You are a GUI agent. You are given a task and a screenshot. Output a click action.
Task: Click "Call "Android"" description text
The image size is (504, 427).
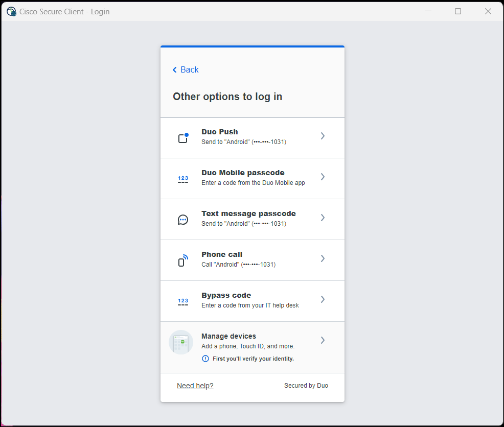(x=239, y=265)
